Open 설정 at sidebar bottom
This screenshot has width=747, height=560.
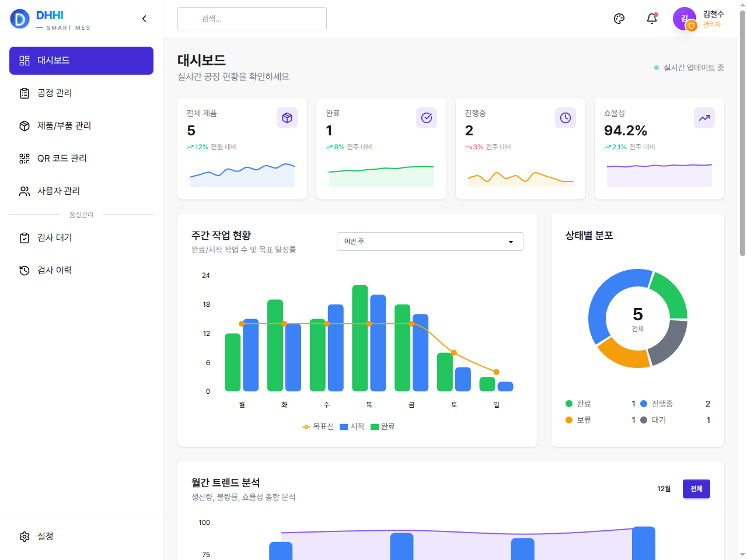point(81,537)
